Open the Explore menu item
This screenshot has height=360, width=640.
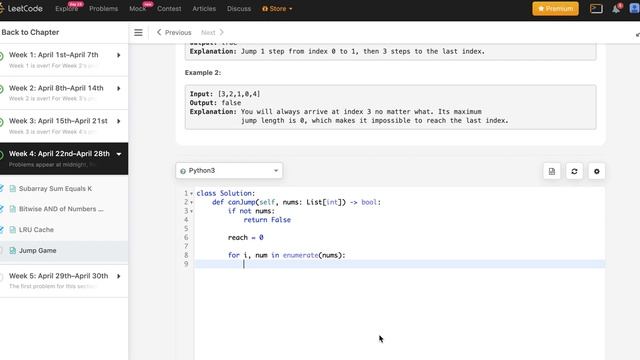(x=67, y=9)
